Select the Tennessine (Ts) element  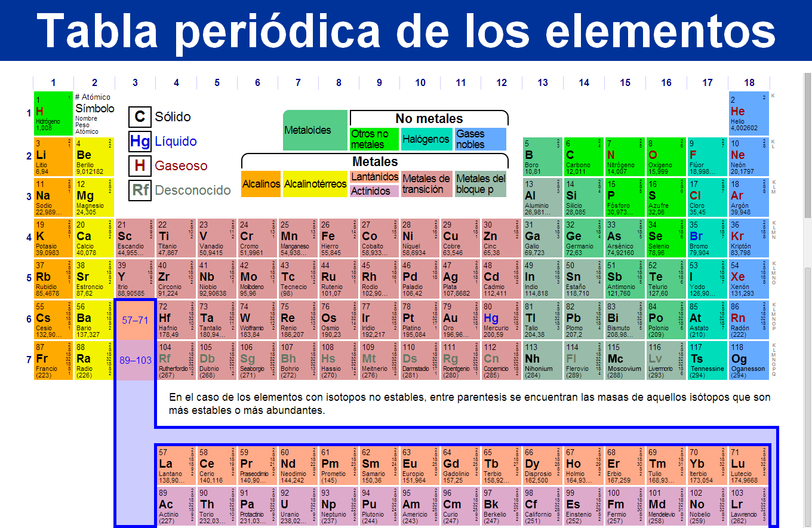707,360
